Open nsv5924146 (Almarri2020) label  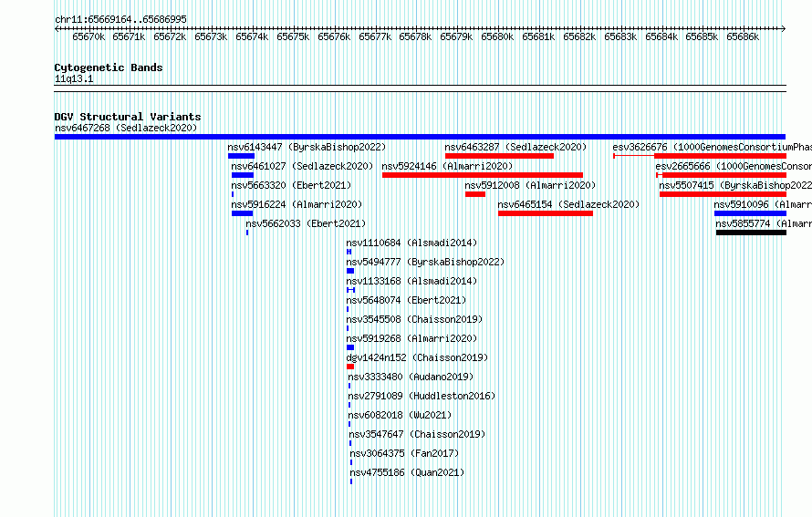pos(447,166)
